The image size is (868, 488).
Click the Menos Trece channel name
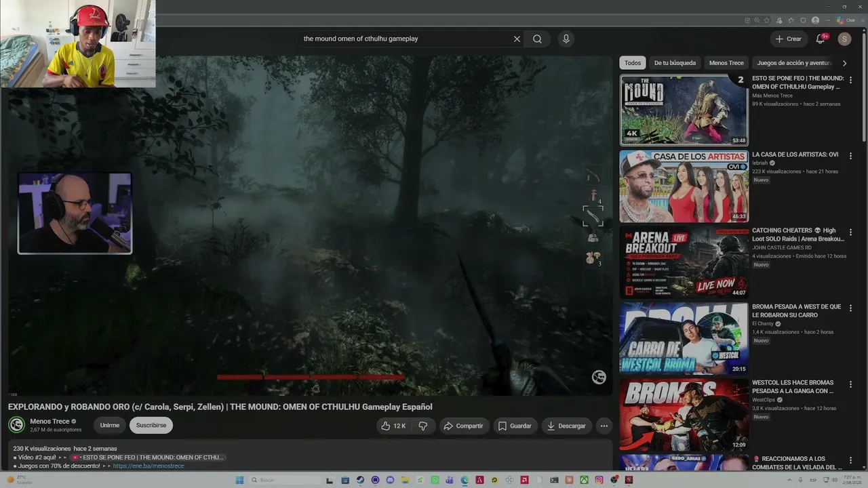[x=50, y=422]
